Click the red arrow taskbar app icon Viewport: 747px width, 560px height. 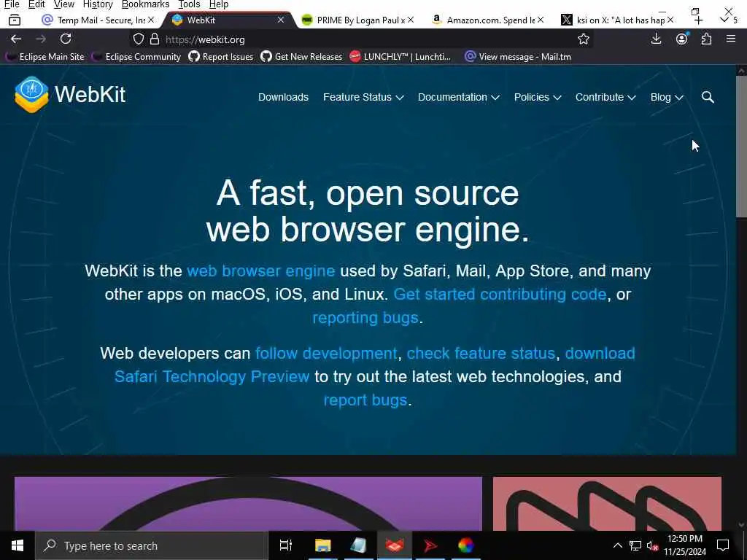430,545
